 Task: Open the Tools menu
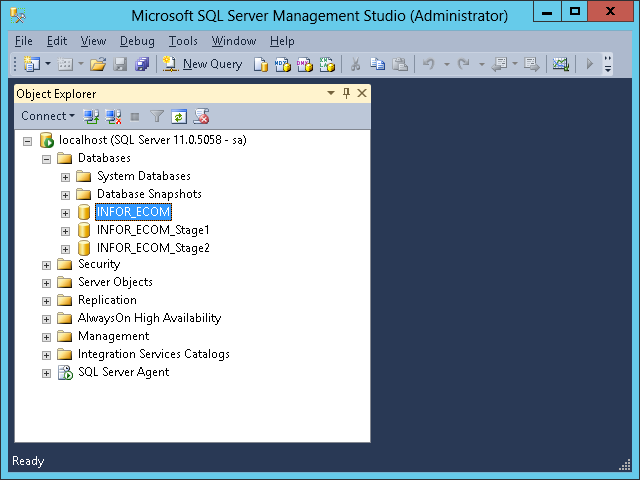[x=183, y=41]
